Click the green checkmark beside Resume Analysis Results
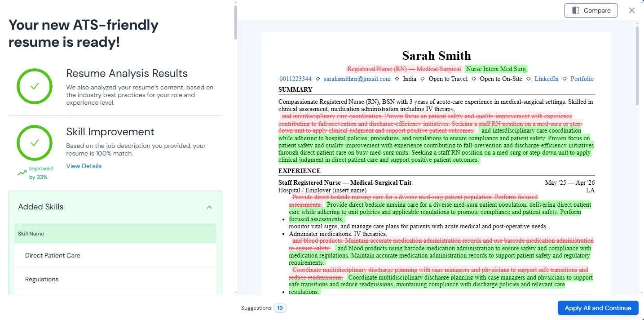 click(x=35, y=86)
